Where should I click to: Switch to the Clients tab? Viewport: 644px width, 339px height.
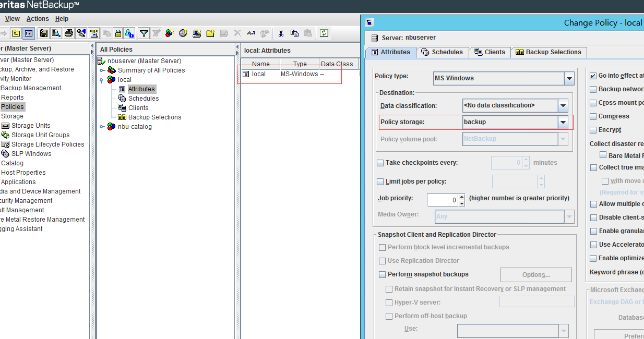pyautogui.click(x=490, y=52)
